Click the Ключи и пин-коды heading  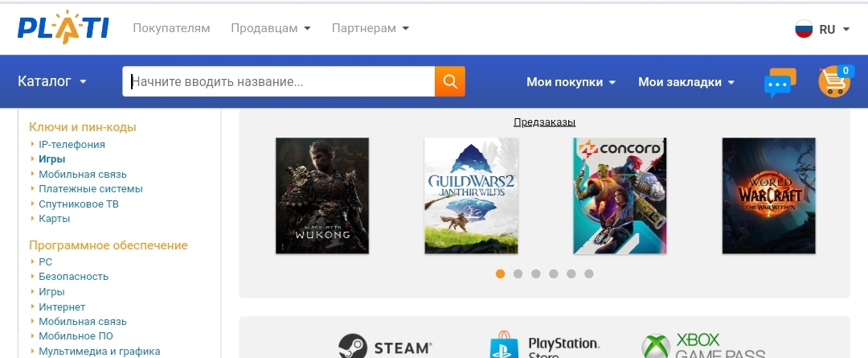pyautogui.click(x=83, y=127)
